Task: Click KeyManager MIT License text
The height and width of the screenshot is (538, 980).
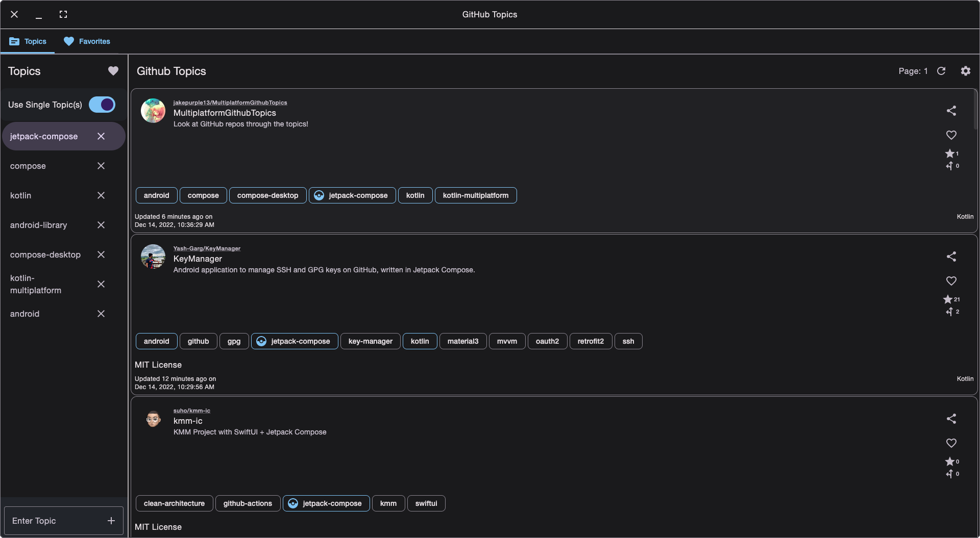Action: click(x=158, y=365)
